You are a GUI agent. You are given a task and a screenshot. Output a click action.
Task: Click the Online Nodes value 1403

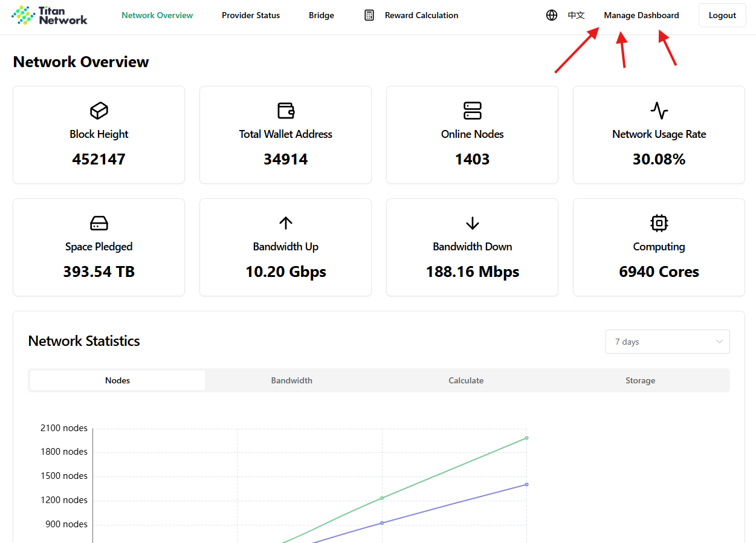pyautogui.click(x=473, y=159)
